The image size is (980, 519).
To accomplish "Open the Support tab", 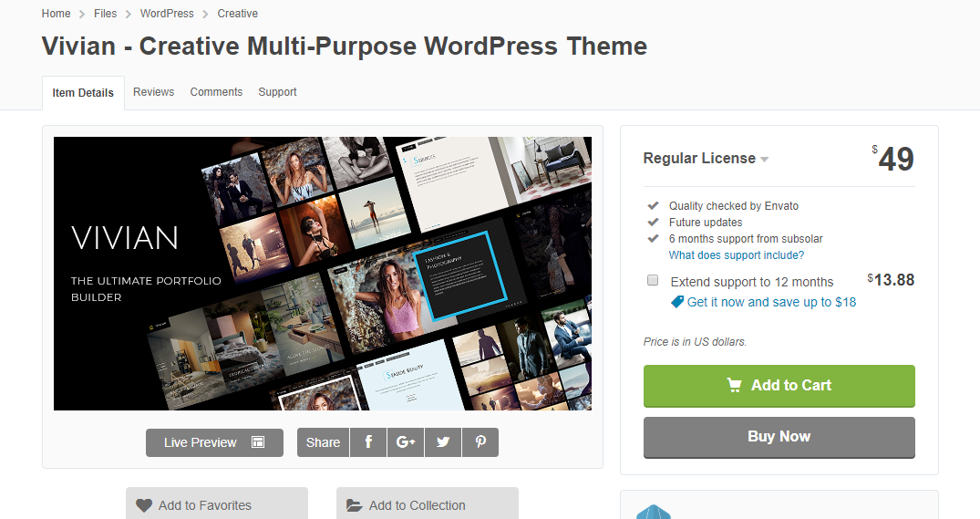I will pos(277,92).
